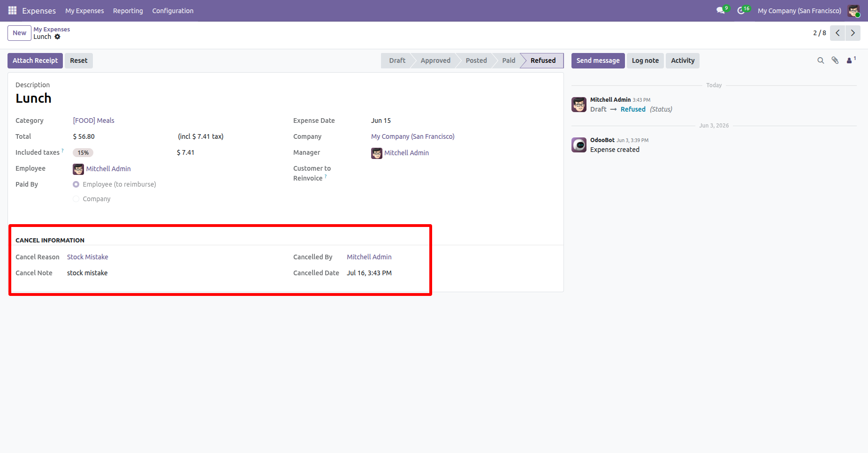The height and width of the screenshot is (453, 868).
Task: Open the apps grid menu icon
Action: point(12,10)
